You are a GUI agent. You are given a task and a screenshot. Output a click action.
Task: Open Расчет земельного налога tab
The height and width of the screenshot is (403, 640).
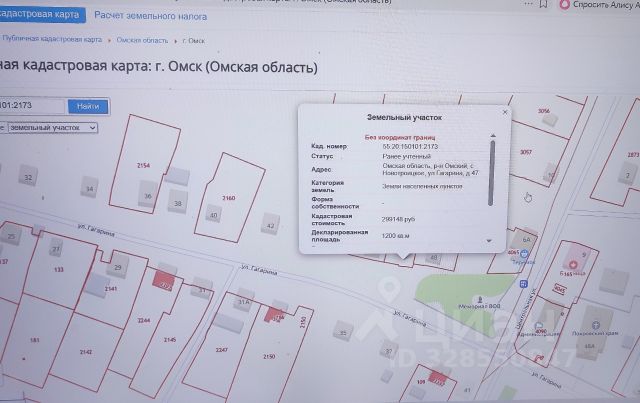[x=151, y=16]
